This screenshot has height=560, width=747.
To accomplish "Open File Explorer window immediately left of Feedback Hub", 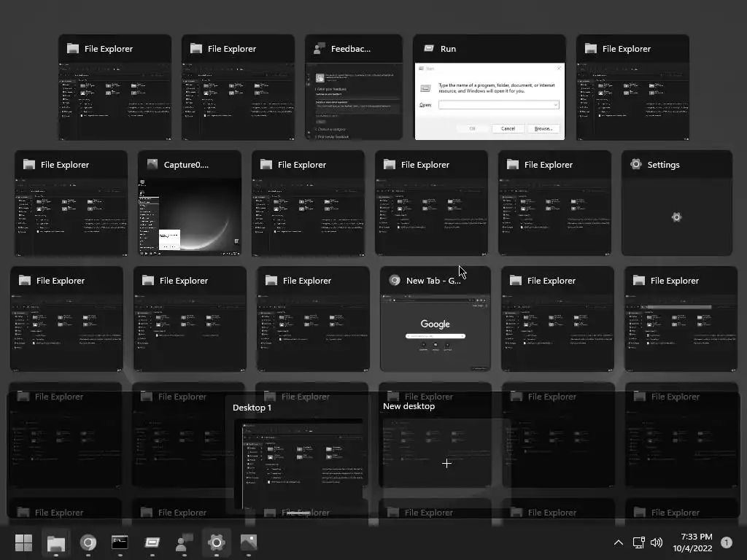I will pos(238,87).
